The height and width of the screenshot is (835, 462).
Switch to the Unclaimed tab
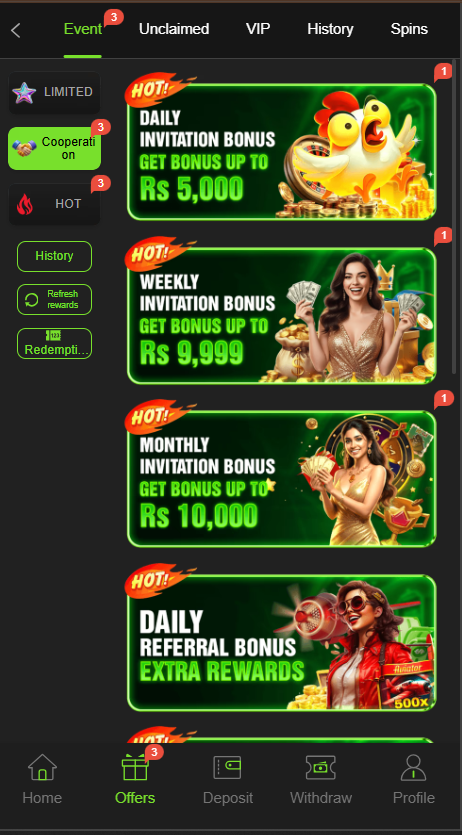pyautogui.click(x=174, y=29)
